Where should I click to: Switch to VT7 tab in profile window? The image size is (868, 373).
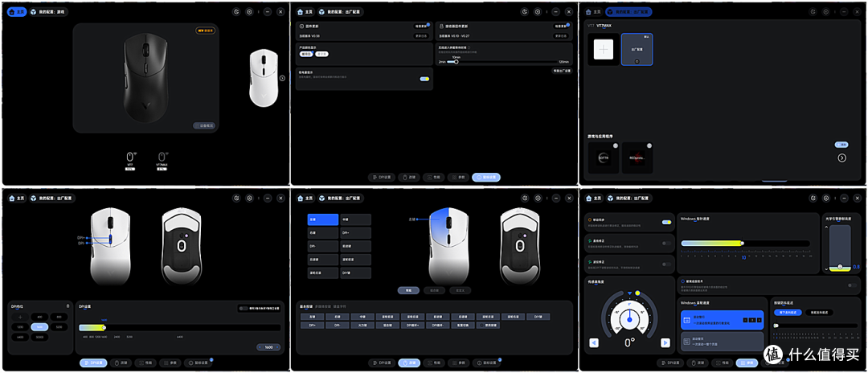pyautogui.click(x=591, y=26)
